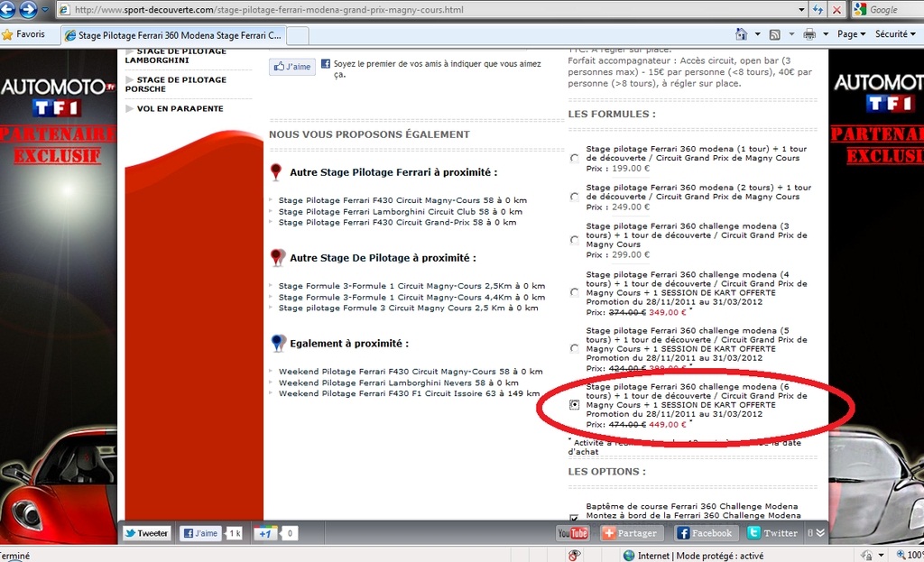Open Stage Pilotage Ferrari F430 Circuit Magny-Cours link
This screenshot has width=924, height=562.
pos(402,200)
